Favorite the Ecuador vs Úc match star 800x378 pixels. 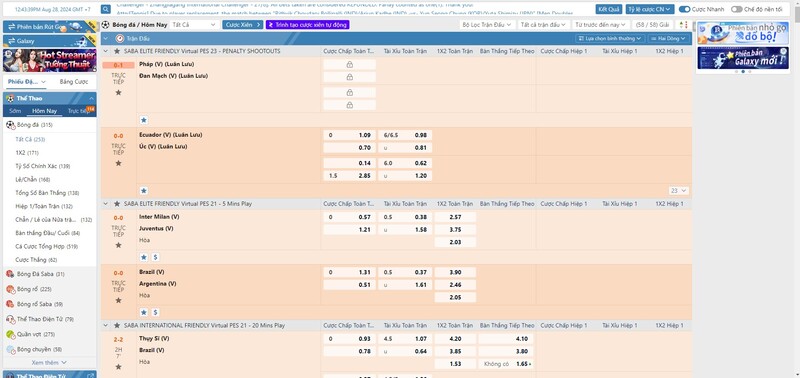(x=118, y=163)
